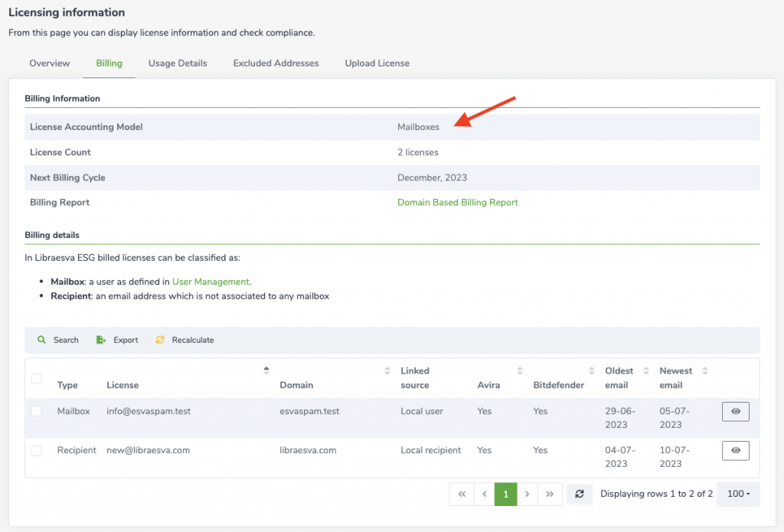Check the Recipient row checkbox
This screenshot has height=532, width=784.
coord(36,450)
